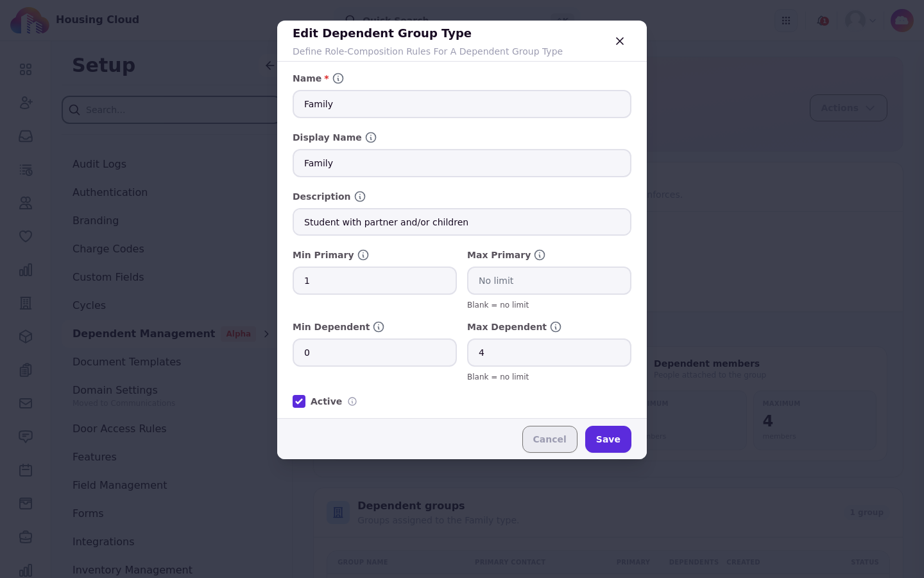Screen dimensions: 924x578
Task: Click the add person icon in sidebar
Action: tap(26, 103)
